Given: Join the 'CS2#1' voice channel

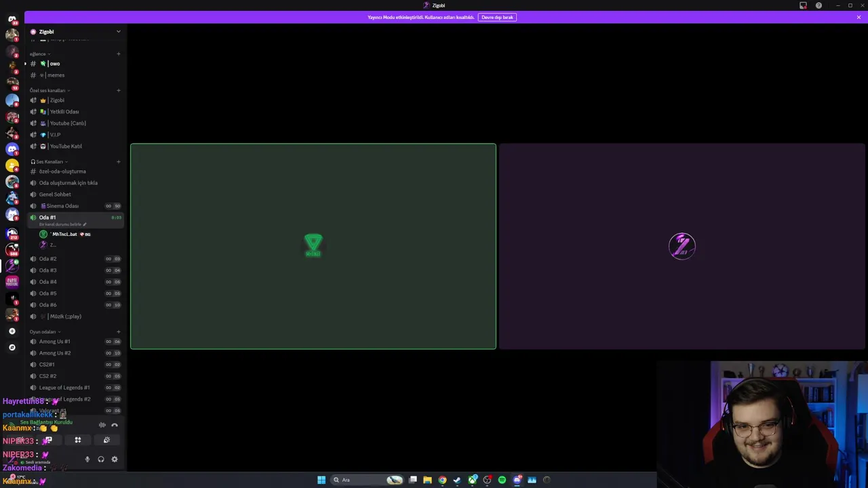Looking at the screenshot, I should (x=75, y=365).
